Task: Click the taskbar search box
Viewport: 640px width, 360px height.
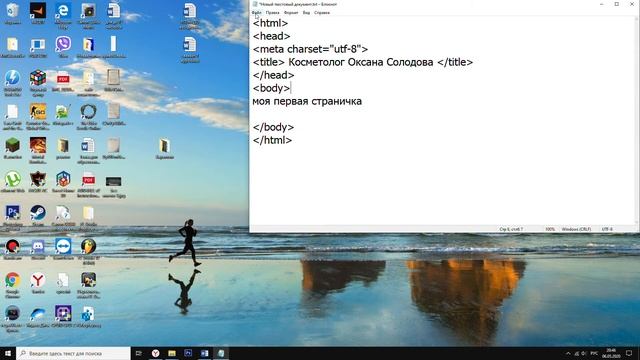Action: click(x=73, y=353)
